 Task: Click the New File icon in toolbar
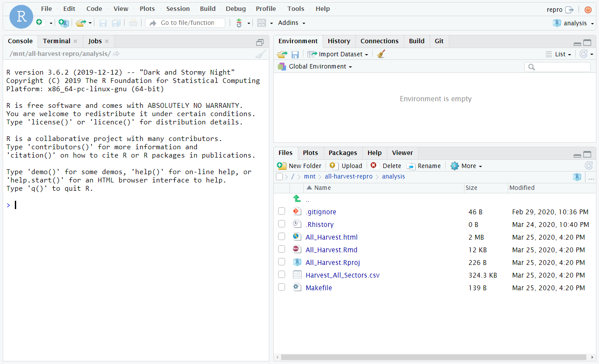click(40, 23)
